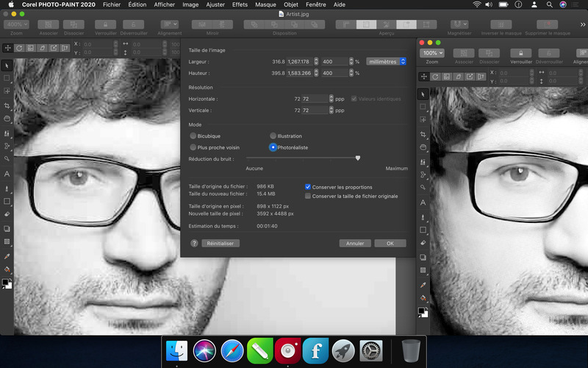Click the Largeur value field showing 1,267.178
Viewport: 588px width, 368px height.
(x=300, y=61)
